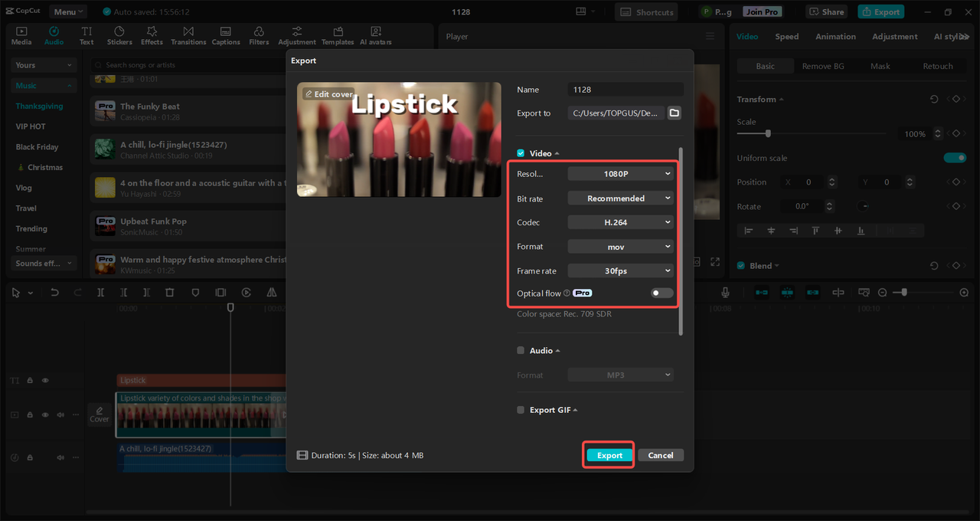This screenshot has width=980, height=521.
Task: Click the marker shield icon in timeline toolbar
Action: tap(195, 293)
